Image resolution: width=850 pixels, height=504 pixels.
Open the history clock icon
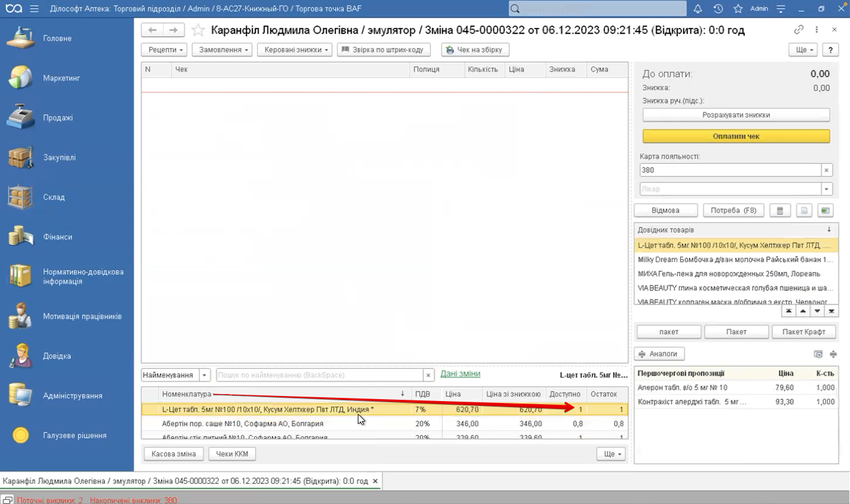click(718, 9)
